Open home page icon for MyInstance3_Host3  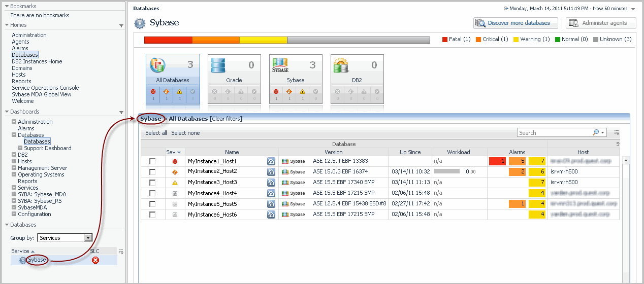271,183
